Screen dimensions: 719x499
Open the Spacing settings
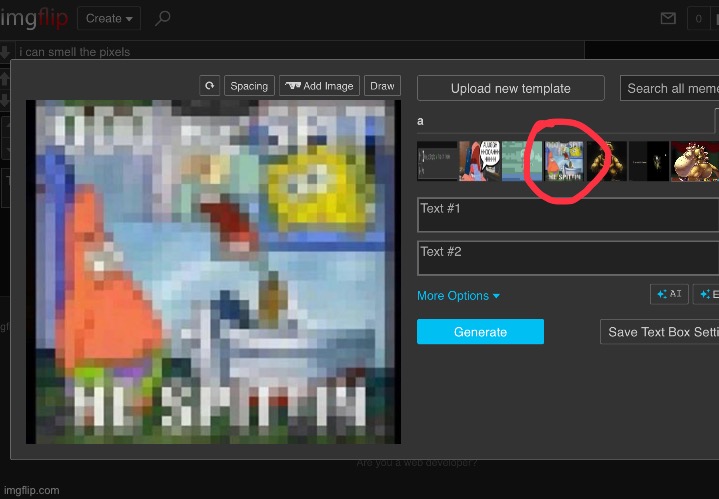pyautogui.click(x=249, y=86)
